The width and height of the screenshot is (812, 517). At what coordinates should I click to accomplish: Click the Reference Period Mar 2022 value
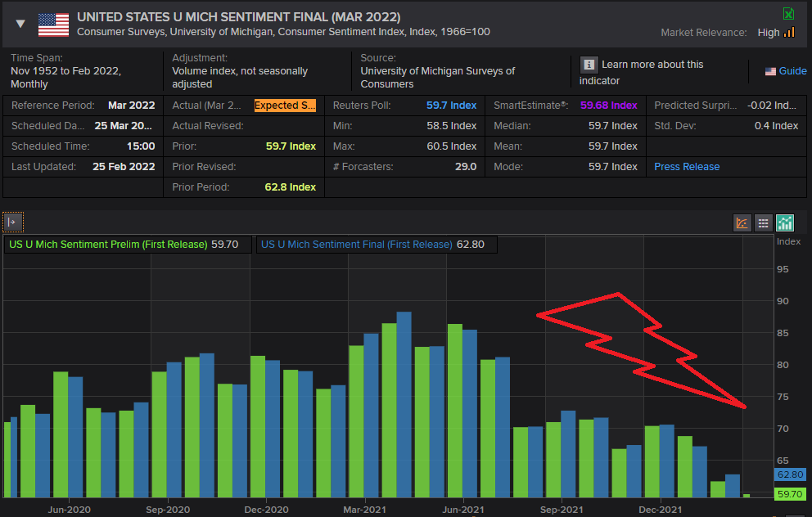(132, 106)
